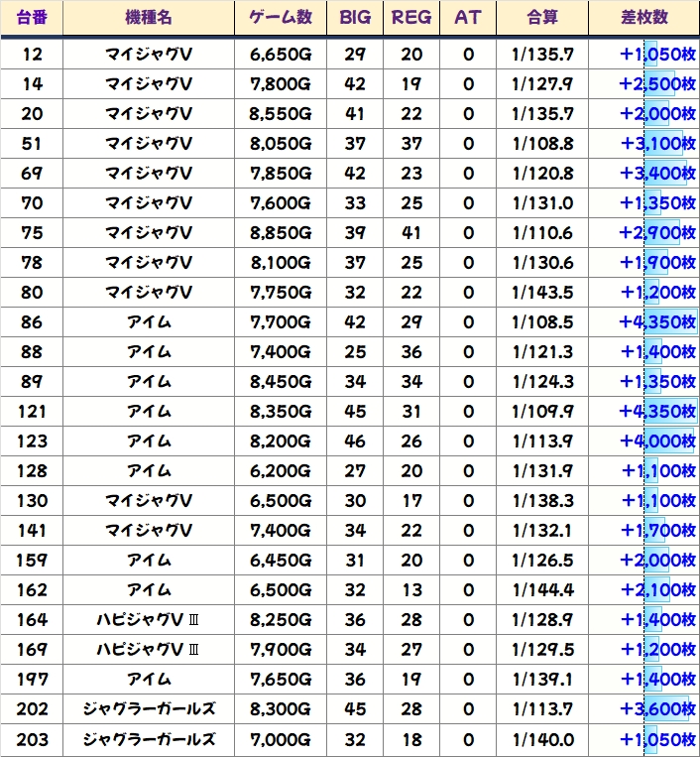
Task: Click ハピジャグVⅢ in row 164
Action: (148, 620)
